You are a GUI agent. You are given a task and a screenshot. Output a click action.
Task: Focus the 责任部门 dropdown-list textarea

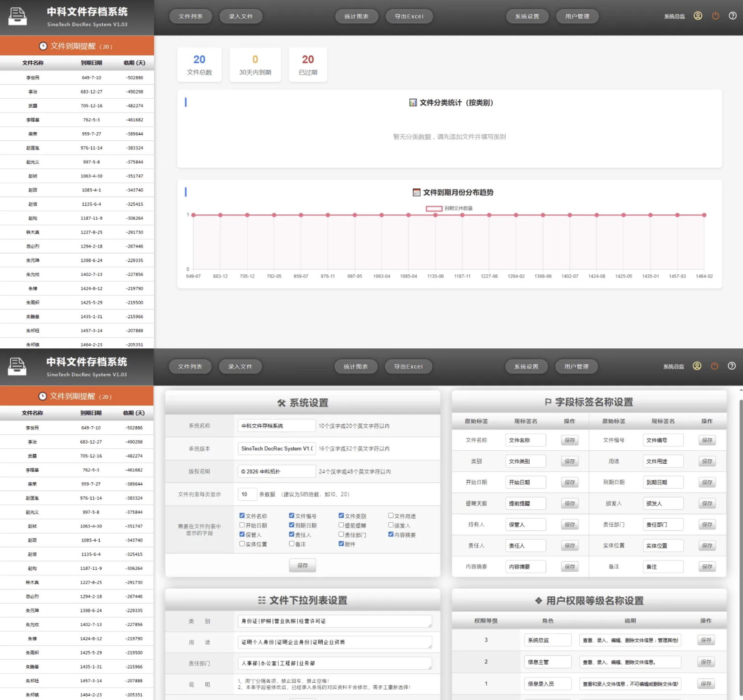pos(335,663)
